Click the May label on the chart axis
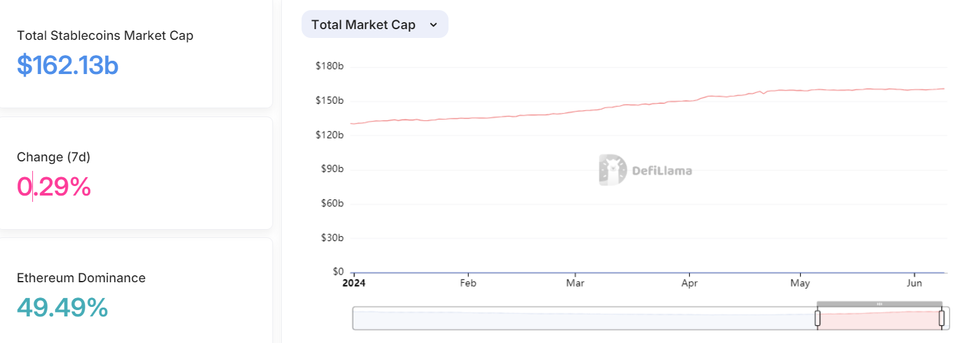The image size is (980, 343). point(800,283)
